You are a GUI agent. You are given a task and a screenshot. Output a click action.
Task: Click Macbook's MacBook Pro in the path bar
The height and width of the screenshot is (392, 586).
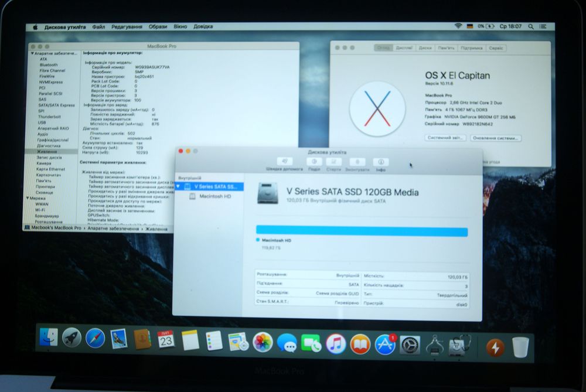point(56,227)
